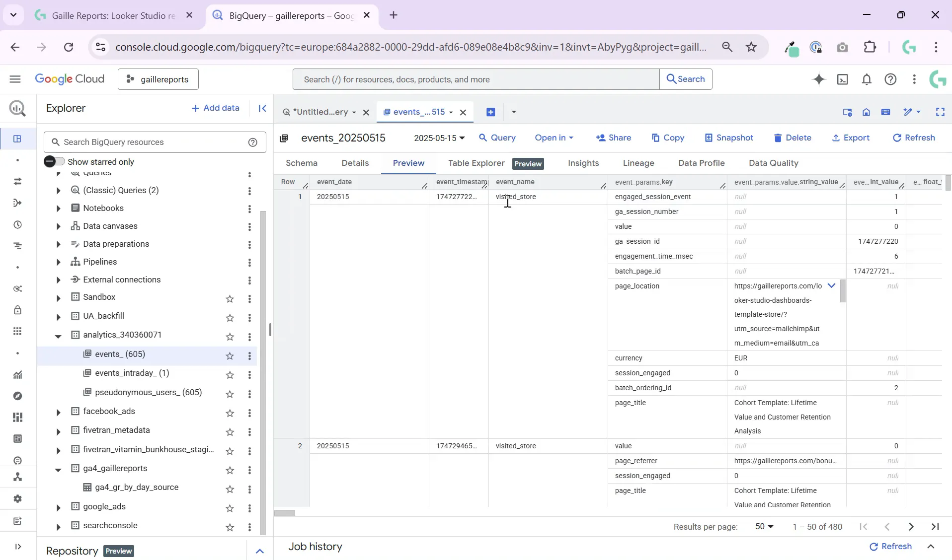Viewport: 952px width, 560px height.
Task: Create new query tab with plus icon
Action: click(490, 112)
